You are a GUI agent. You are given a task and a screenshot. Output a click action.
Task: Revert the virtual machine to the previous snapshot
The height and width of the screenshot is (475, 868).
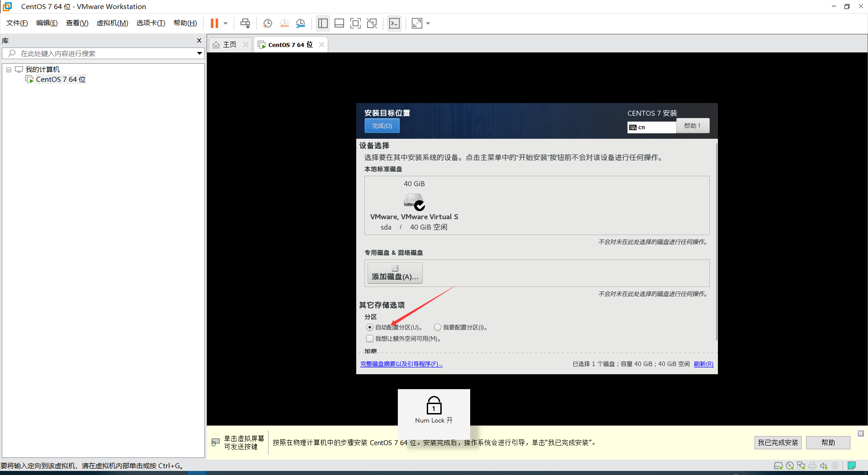pos(284,23)
